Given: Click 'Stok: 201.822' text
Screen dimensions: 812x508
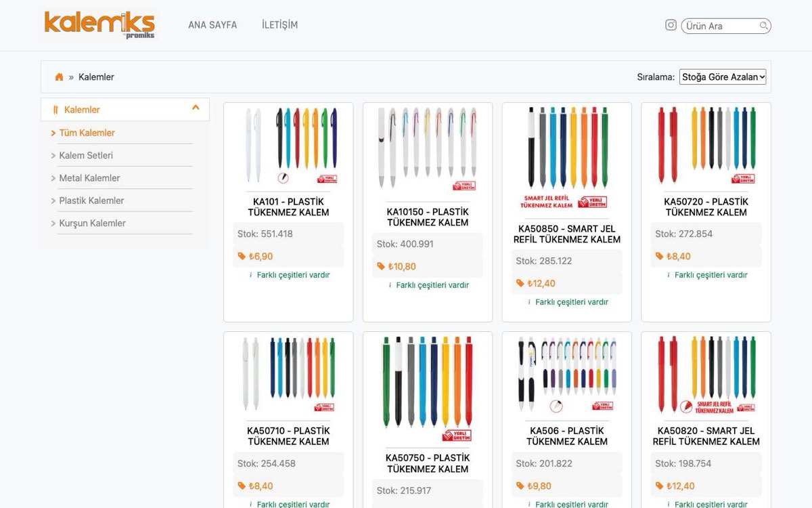Looking at the screenshot, I should [544, 463].
